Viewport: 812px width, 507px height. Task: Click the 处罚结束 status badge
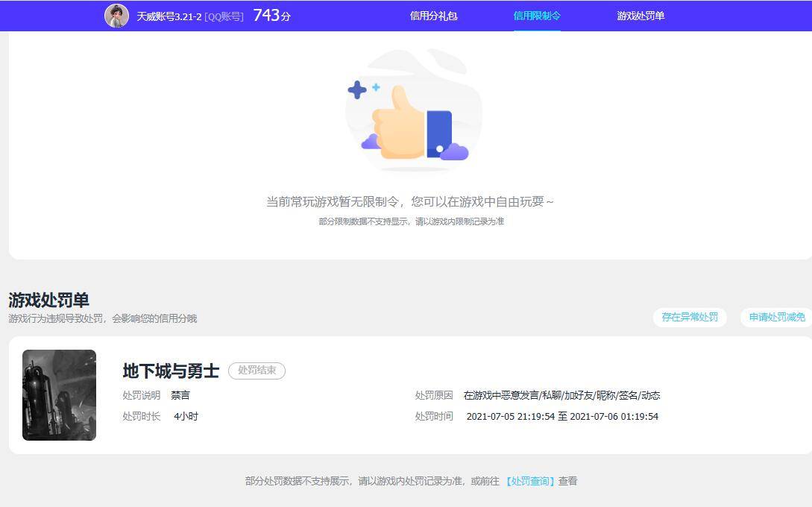(256, 371)
